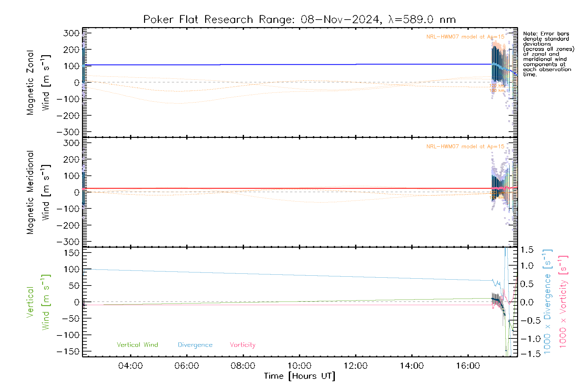Image resolution: width=588 pixels, height=392 pixels.
Task: Click the 'Magnetic Meridional Wind' y-axis label
Action: point(38,192)
